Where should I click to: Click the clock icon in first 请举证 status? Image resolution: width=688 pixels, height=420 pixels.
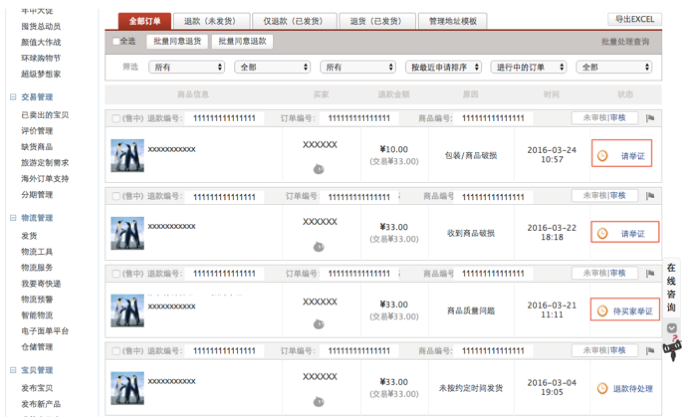pyautogui.click(x=602, y=155)
